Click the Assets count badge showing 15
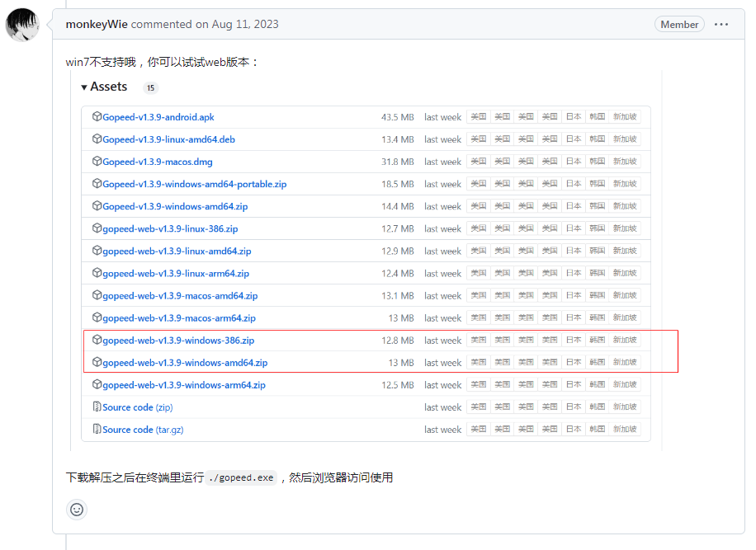756x550 pixels. tap(150, 87)
